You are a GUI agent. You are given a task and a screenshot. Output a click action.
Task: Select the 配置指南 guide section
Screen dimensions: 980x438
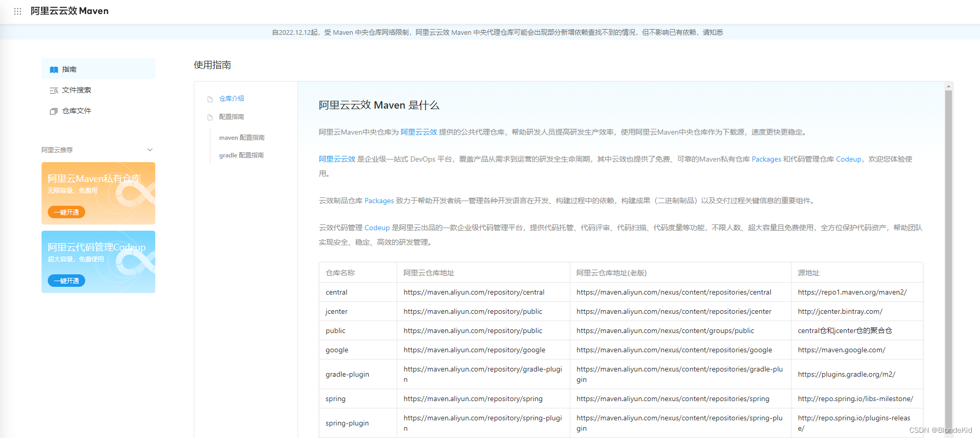[x=232, y=117]
